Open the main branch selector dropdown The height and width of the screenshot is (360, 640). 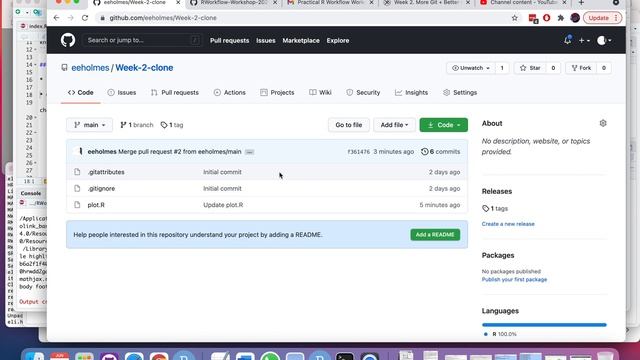coord(89,125)
